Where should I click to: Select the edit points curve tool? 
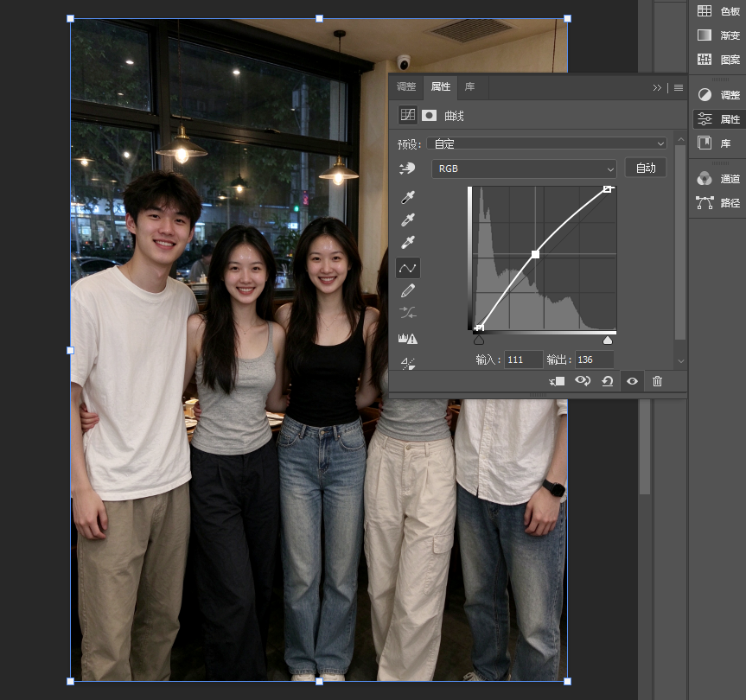tap(408, 268)
